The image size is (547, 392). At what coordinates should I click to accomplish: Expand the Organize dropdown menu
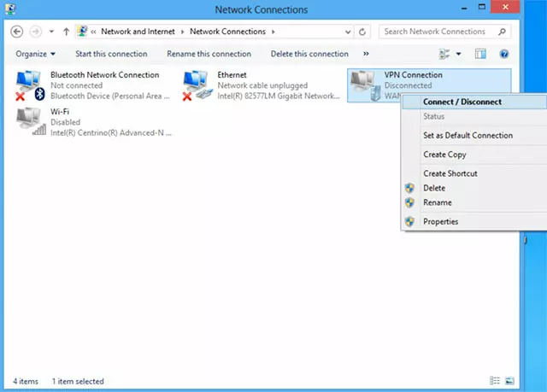(x=35, y=54)
